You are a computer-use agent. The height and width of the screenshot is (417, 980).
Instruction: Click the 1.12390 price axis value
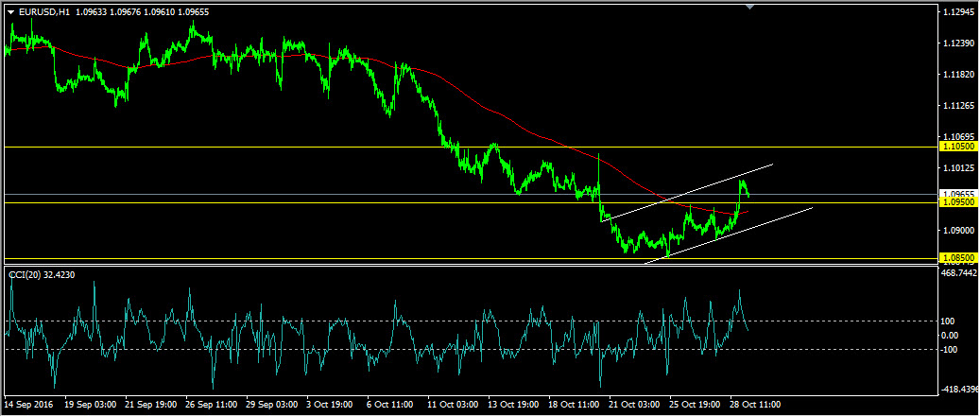[960, 43]
